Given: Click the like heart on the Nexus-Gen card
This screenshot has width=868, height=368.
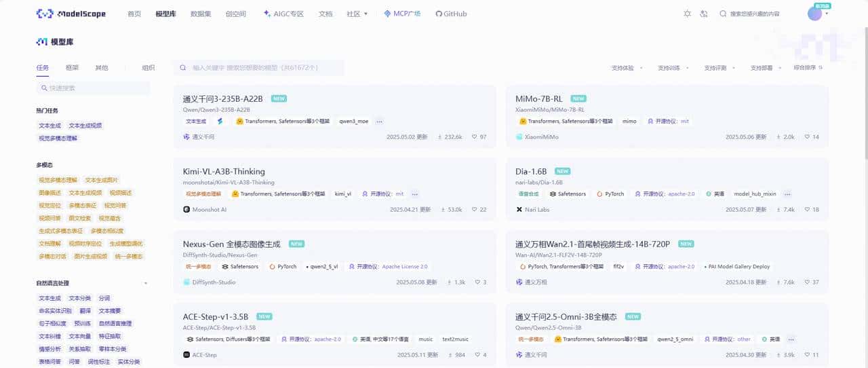Looking at the screenshot, I should [x=478, y=282].
